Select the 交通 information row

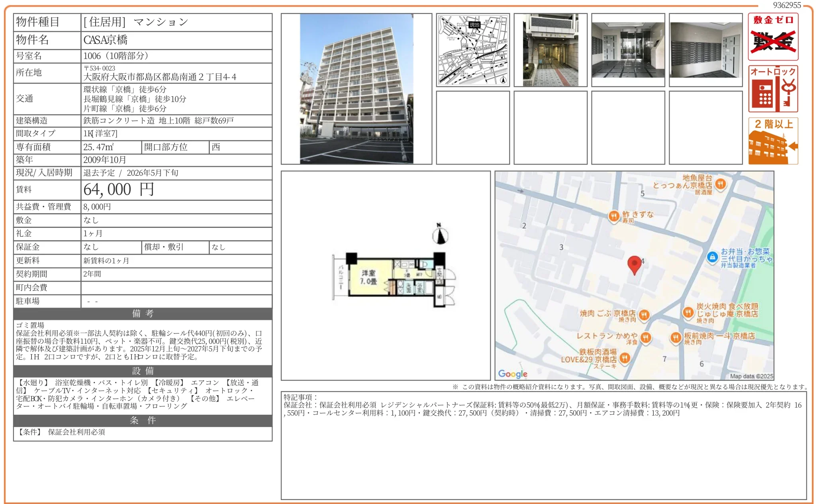click(x=139, y=100)
